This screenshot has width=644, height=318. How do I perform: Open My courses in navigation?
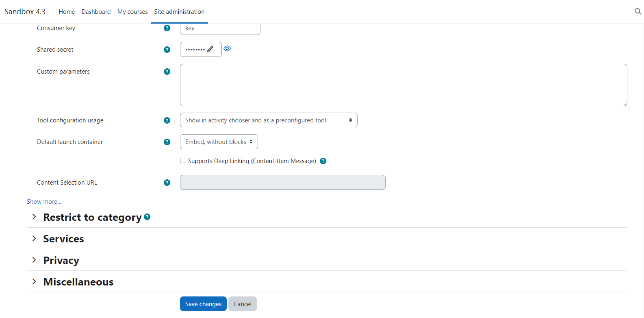pyautogui.click(x=132, y=12)
